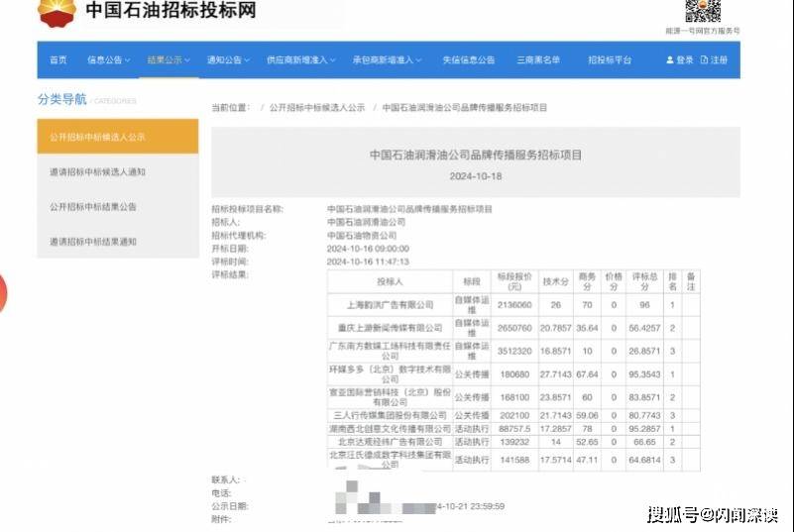This screenshot has width=794, height=532.
Task: Click the date 2024-10-18 under the title
Action: coord(476,176)
